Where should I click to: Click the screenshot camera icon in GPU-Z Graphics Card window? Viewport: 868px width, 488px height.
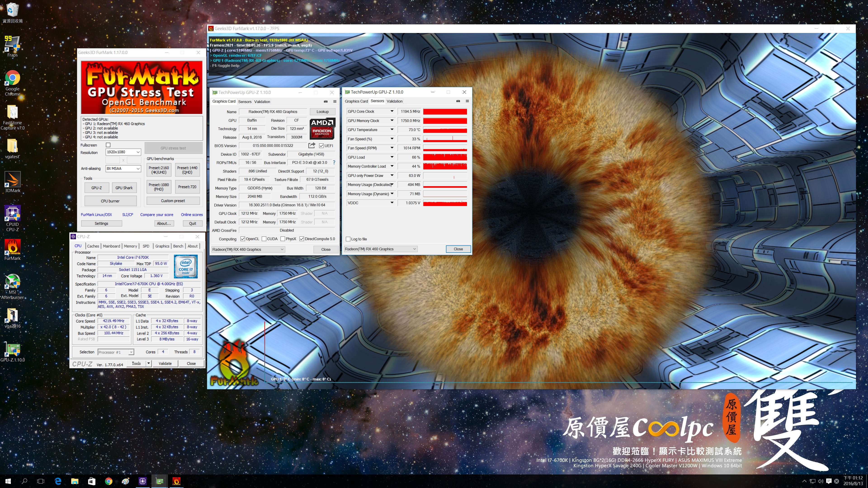tap(325, 101)
